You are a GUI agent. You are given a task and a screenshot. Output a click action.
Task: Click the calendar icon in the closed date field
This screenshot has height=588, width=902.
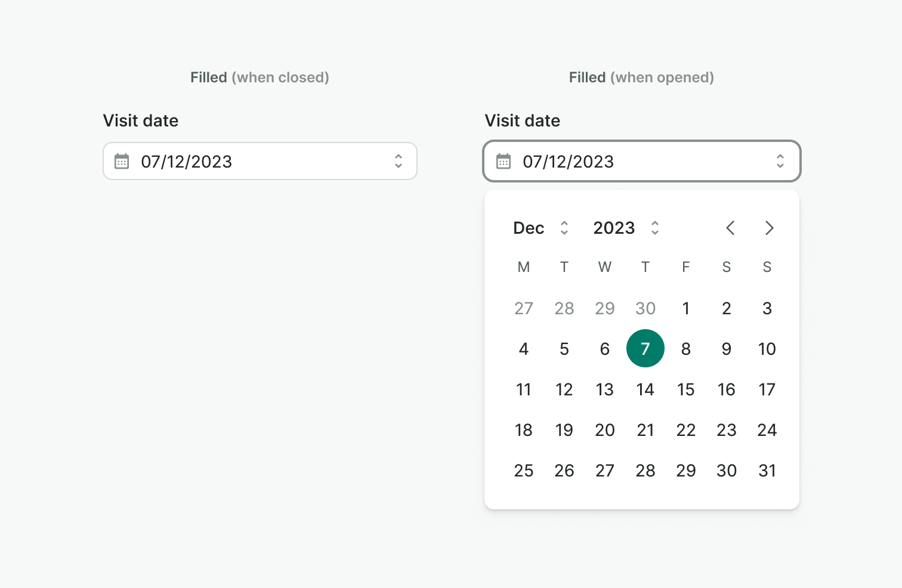tap(121, 161)
